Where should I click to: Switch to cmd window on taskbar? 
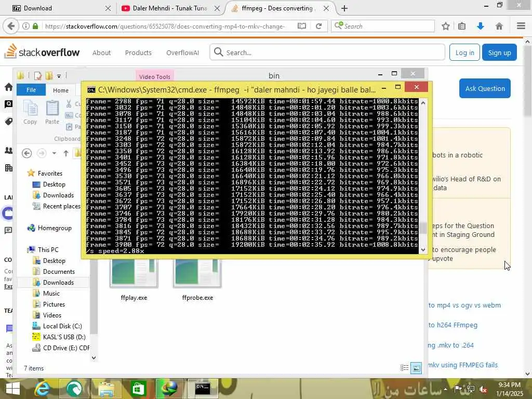[x=203, y=389]
